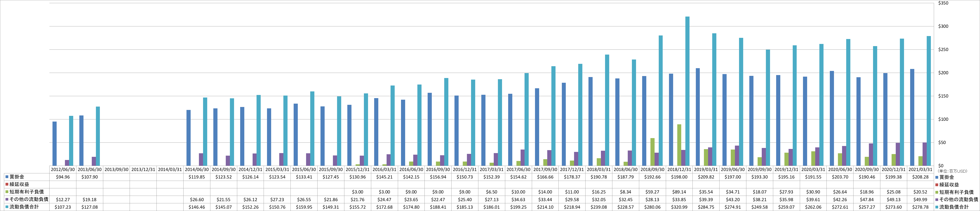Select the $107.90 cell for 2013/06/30
The height and width of the screenshot is (211, 980).
pyautogui.click(x=90, y=177)
